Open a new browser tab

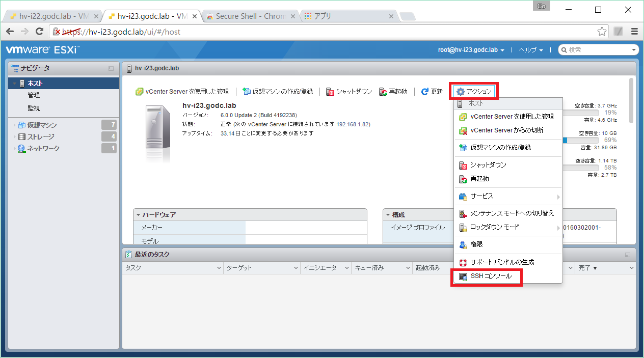click(x=408, y=17)
